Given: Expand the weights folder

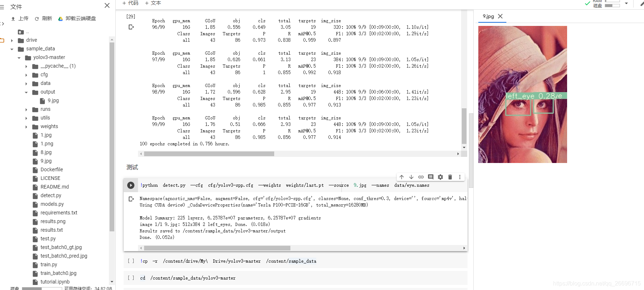Looking at the screenshot, I should click(x=26, y=127).
